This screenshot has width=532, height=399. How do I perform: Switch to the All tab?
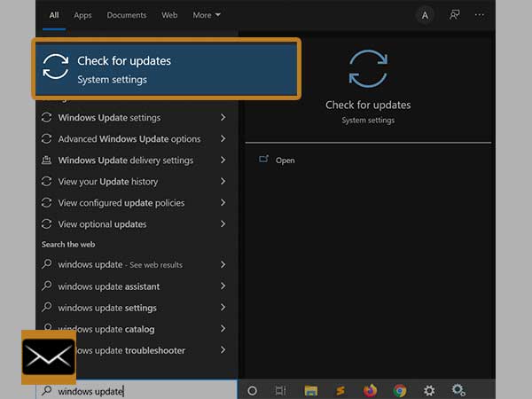tap(54, 15)
